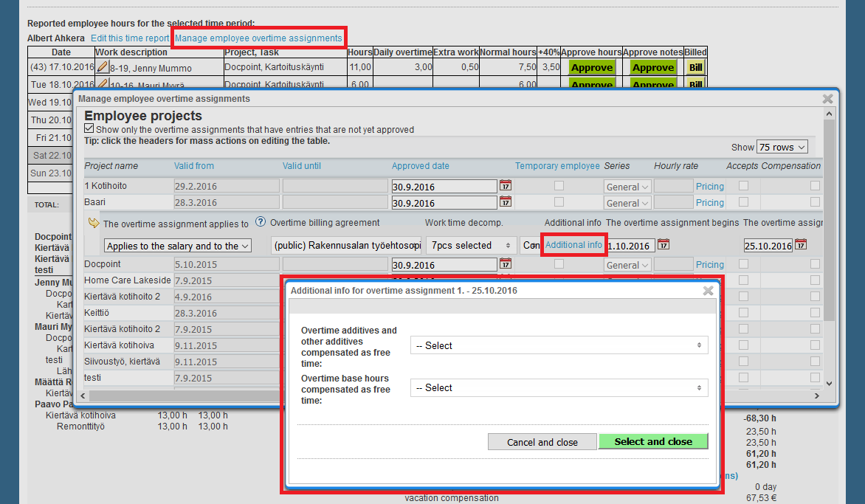Image resolution: width=865 pixels, height=504 pixels.
Task: Check Temporary employee for Docpoint
Action: pyautogui.click(x=559, y=264)
